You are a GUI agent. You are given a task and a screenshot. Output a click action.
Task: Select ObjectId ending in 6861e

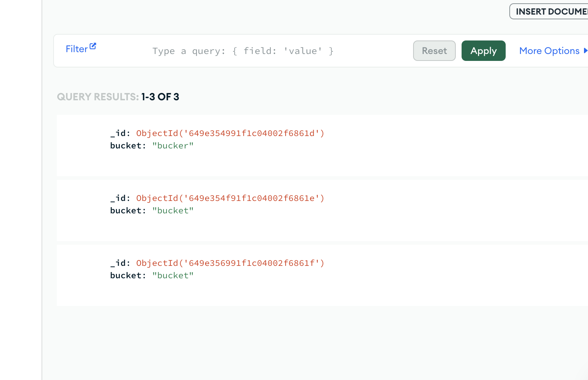[x=230, y=198]
